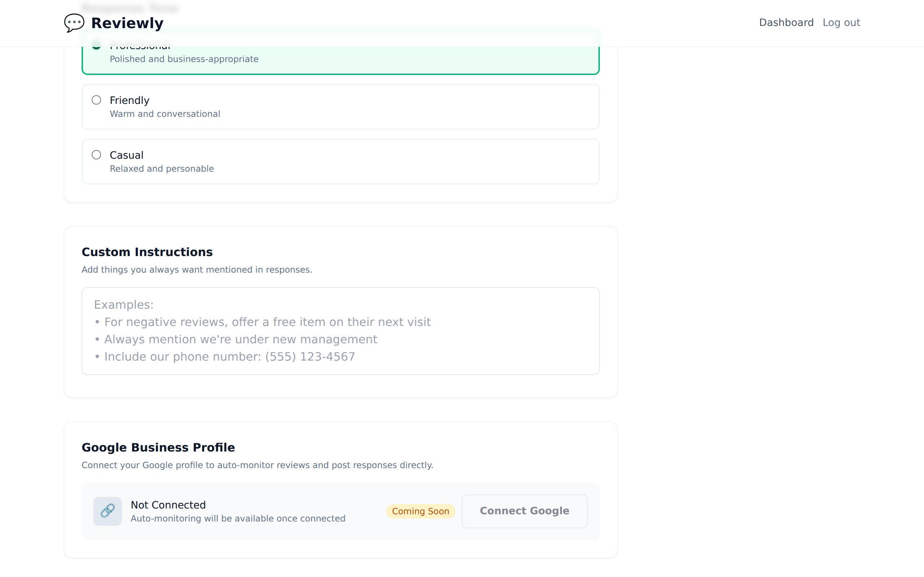The width and height of the screenshot is (924, 577).
Task: Click the Casual option card
Action: click(340, 161)
